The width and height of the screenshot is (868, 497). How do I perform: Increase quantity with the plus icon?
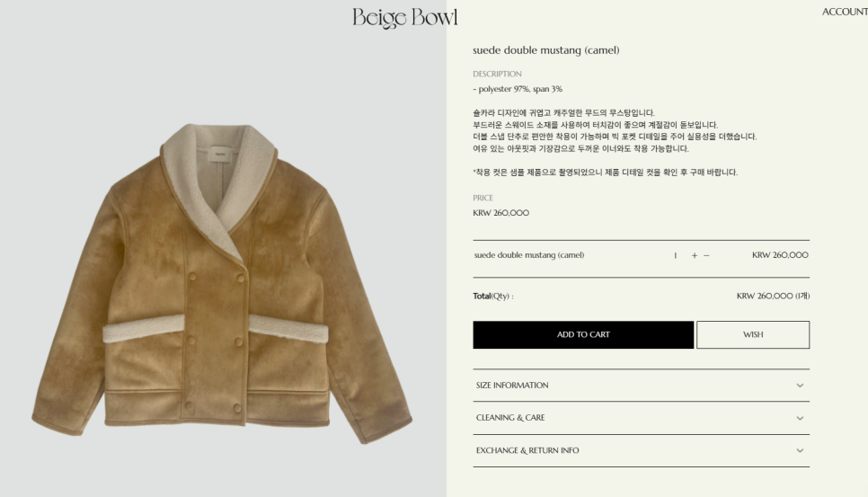[x=695, y=256]
